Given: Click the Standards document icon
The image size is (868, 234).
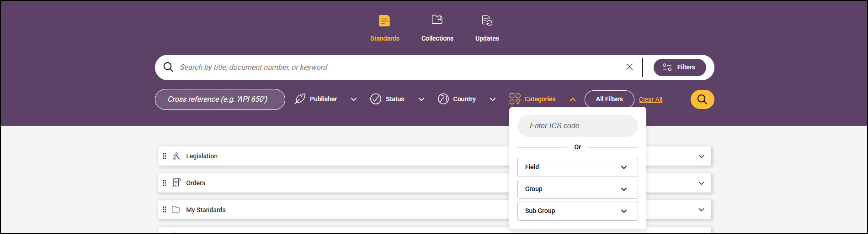Looking at the screenshot, I should pos(384,21).
